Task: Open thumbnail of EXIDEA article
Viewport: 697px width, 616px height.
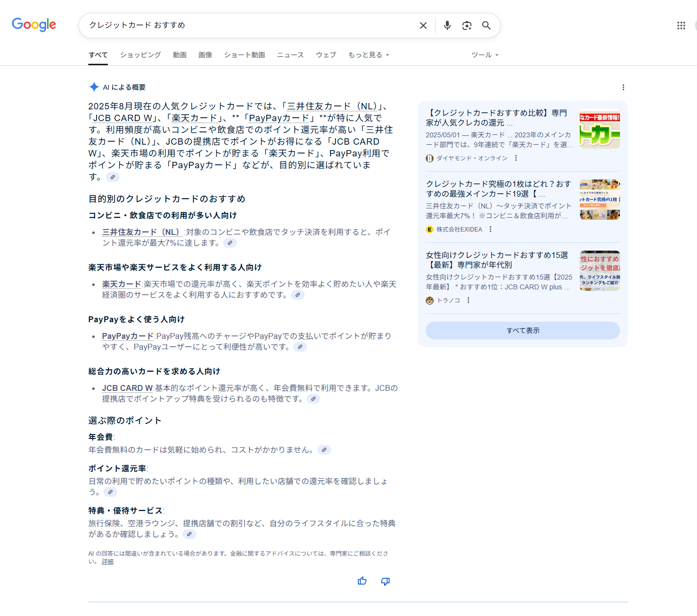Action: pos(600,200)
